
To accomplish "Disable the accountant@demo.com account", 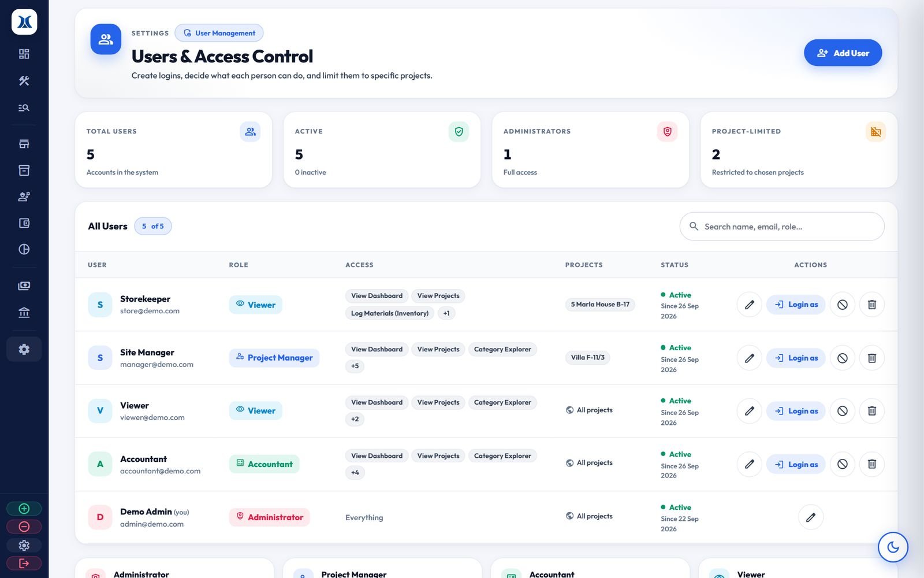I will (x=842, y=464).
